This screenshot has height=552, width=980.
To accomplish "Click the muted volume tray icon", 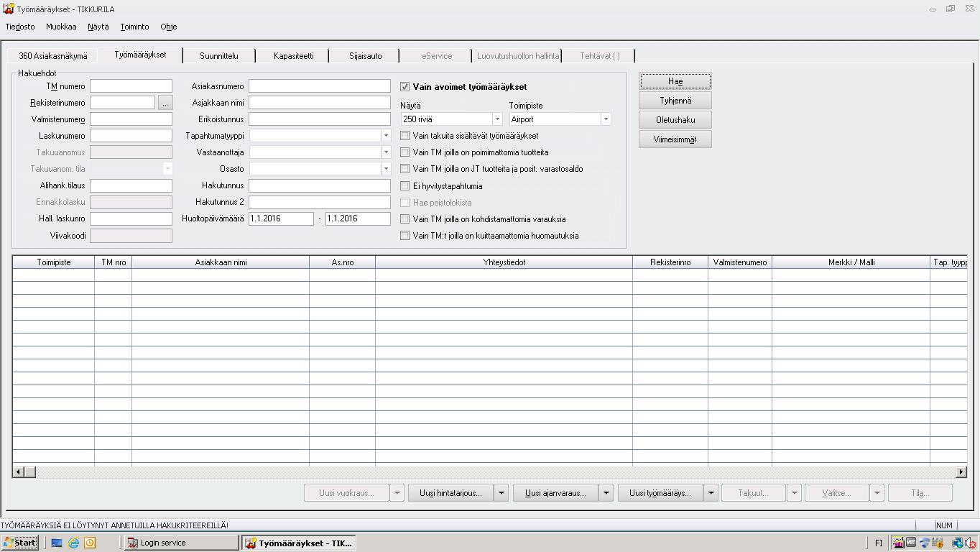I will coord(971,543).
